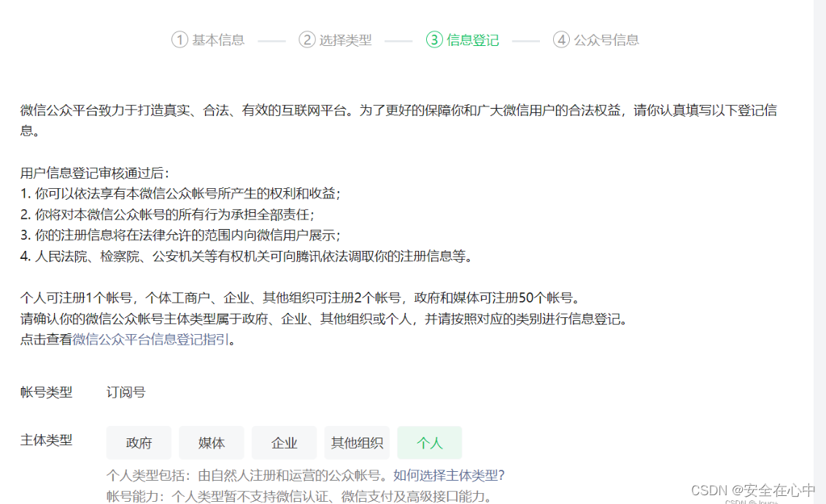This screenshot has width=826, height=504.
Task: Open the 如何选择主体类型? help link
Action: (449, 476)
